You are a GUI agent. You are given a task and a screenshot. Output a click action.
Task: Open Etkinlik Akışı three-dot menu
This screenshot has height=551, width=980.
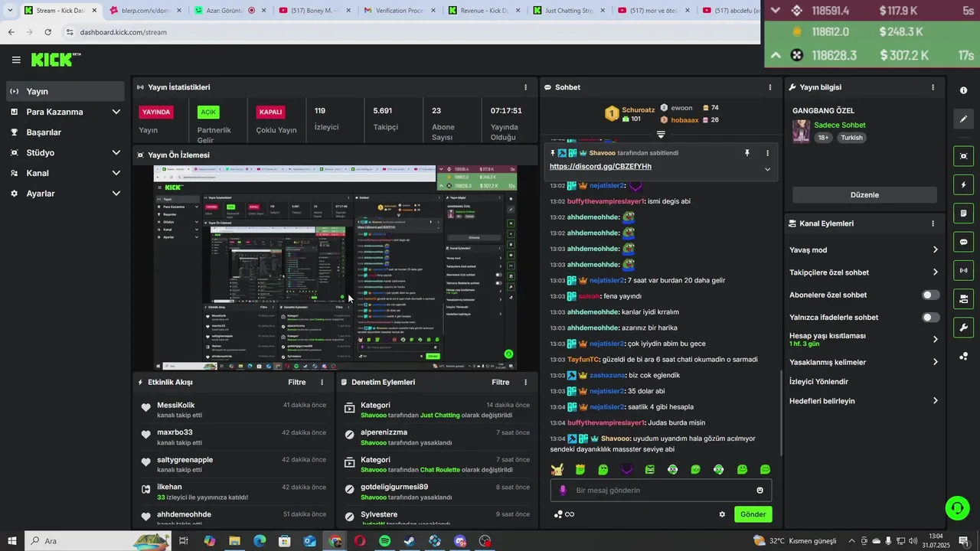[x=322, y=382]
